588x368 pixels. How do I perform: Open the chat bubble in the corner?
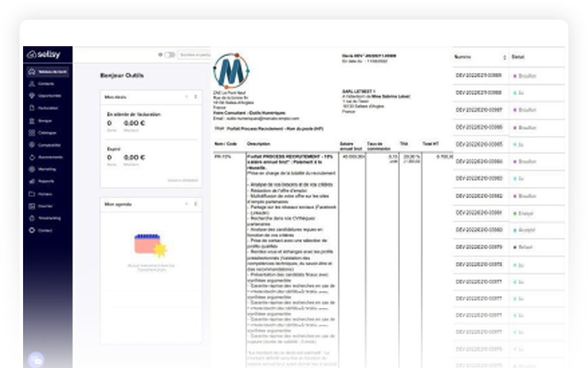[37, 360]
